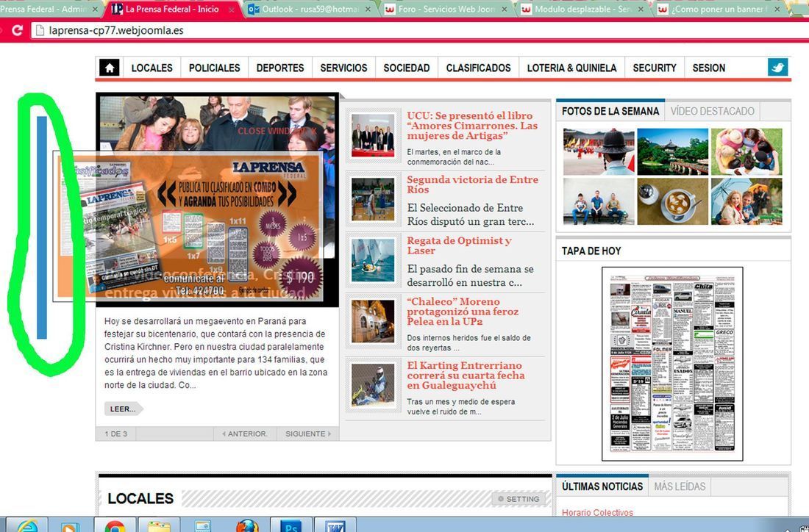Viewport: 809px width, 532px height.
Task: Open the cup of coffee photo
Action: point(673,201)
